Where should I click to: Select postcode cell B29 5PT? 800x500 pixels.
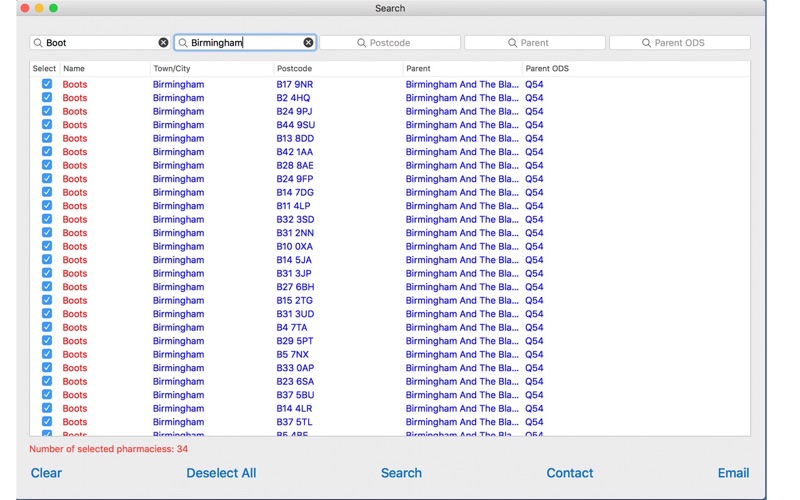point(295,341)
